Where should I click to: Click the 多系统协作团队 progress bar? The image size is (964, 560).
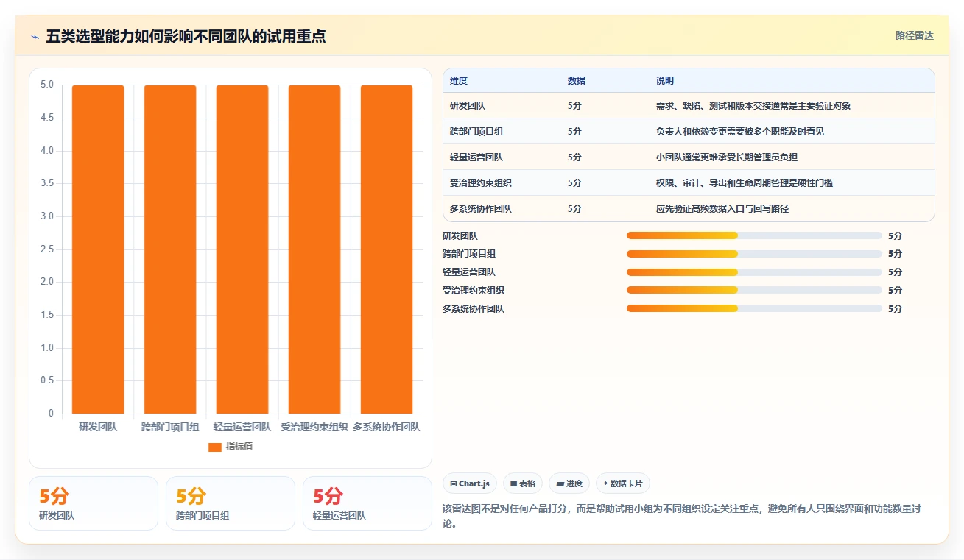click(754, 308)
